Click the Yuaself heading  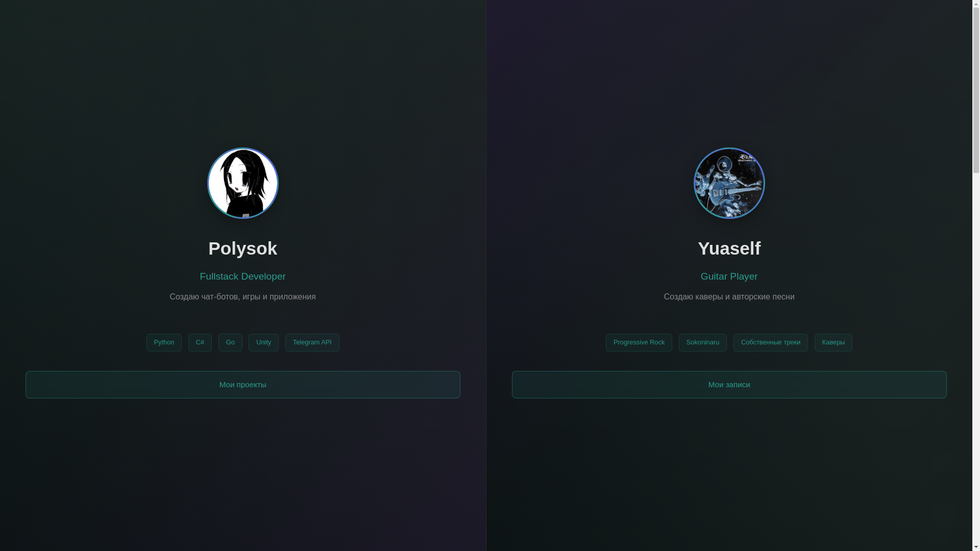click(729, 248)
